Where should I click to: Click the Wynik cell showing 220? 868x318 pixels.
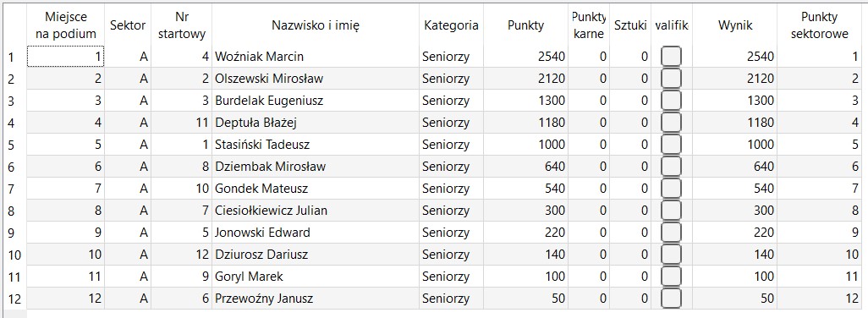[734, 233]
